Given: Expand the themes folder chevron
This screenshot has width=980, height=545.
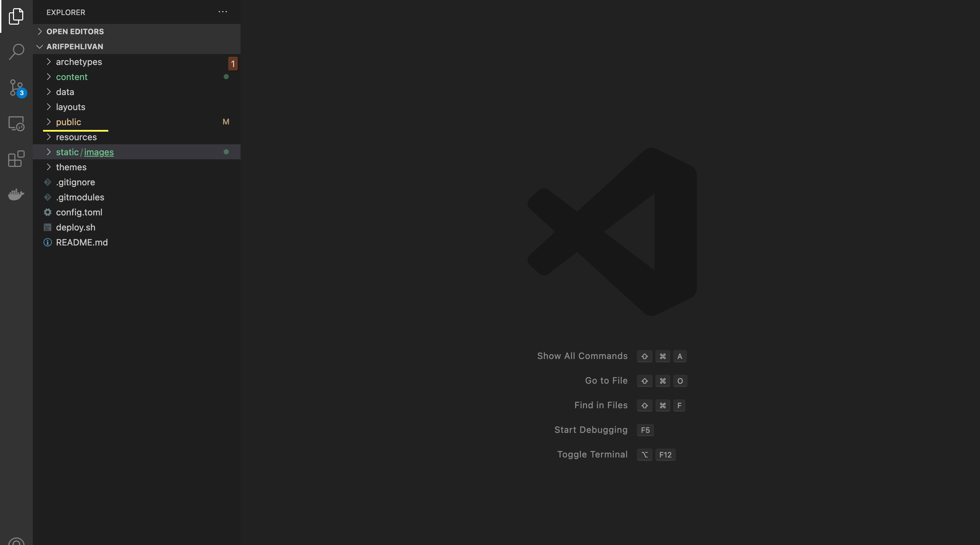Looking at the screenshot, I should [x=48, y=167].
